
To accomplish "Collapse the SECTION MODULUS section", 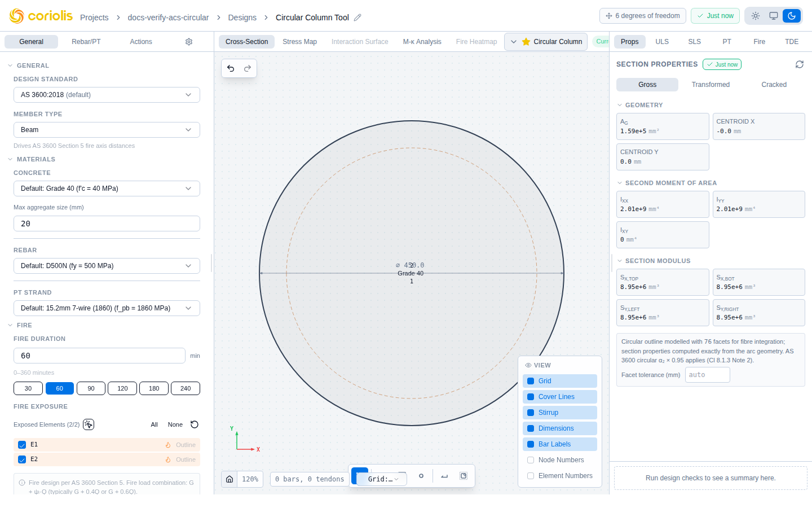I will 653,261.
